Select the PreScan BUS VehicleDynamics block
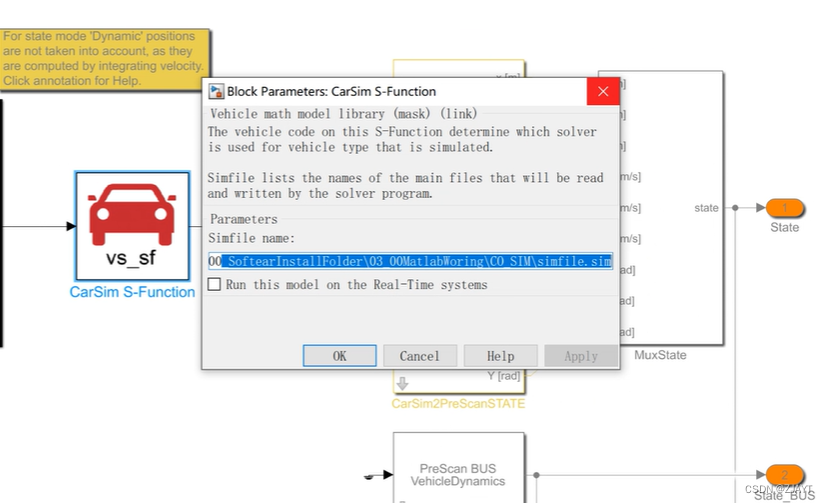This screenshot has width=828, height=503. (458, 468)
